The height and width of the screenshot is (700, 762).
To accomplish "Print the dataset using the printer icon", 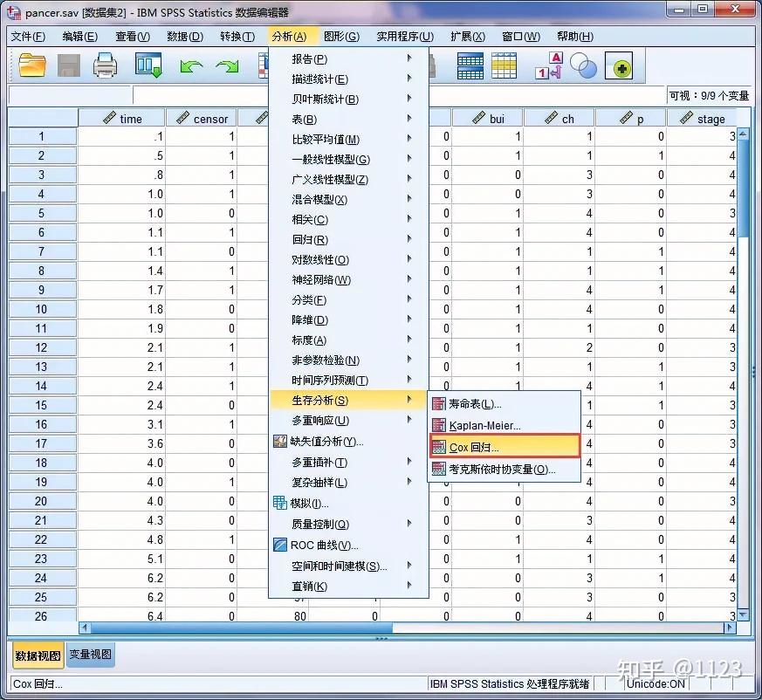I will coord(104,65).
